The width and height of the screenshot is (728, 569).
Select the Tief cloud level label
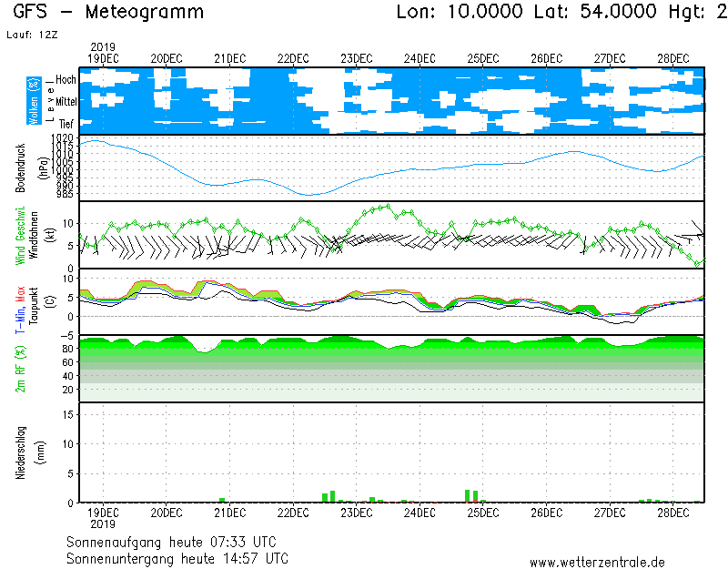click(67, 124)
